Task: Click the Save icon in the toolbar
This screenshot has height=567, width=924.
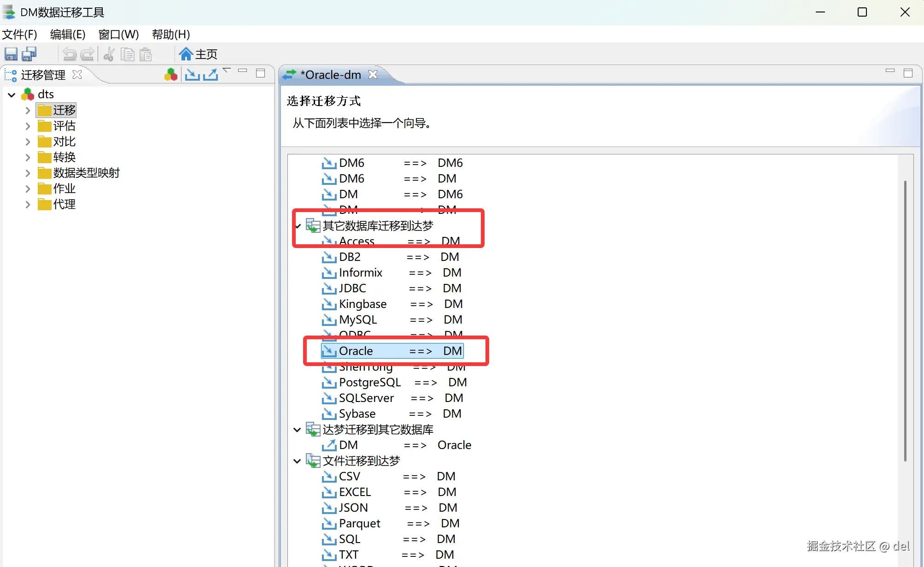Action: (11, 54)
